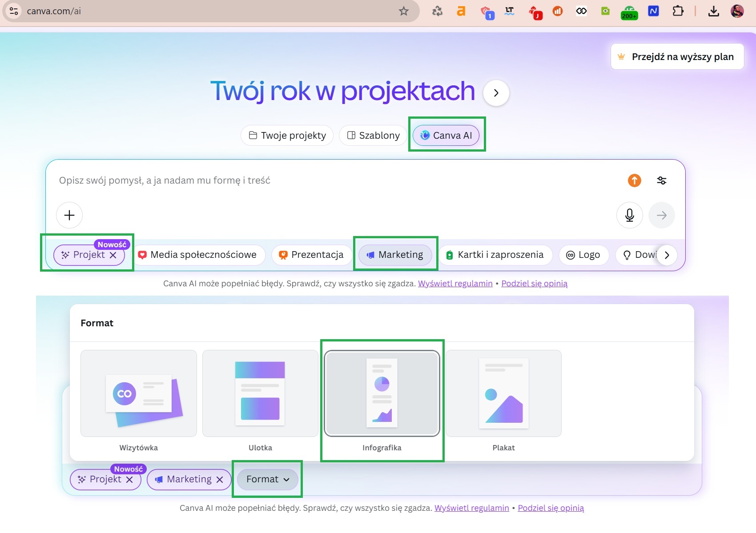
Task: Switch to the Twoje projekty tab
Action: coord(287,135)
